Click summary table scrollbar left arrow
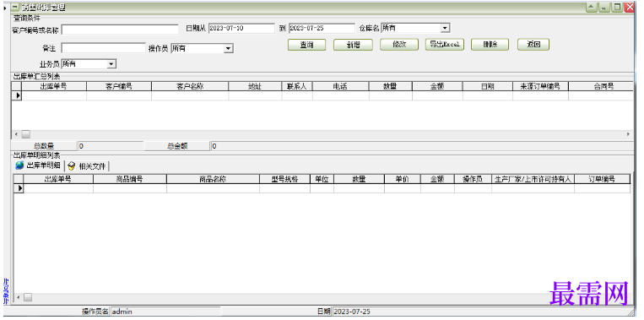 16,134
